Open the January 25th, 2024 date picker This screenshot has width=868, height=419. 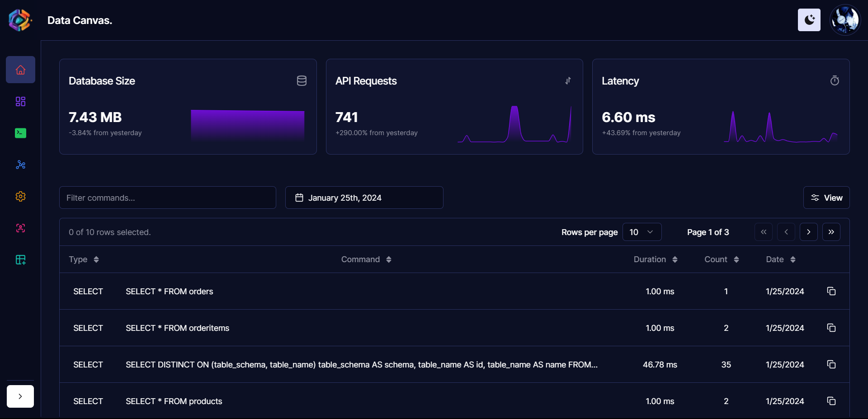click(364, 198)
